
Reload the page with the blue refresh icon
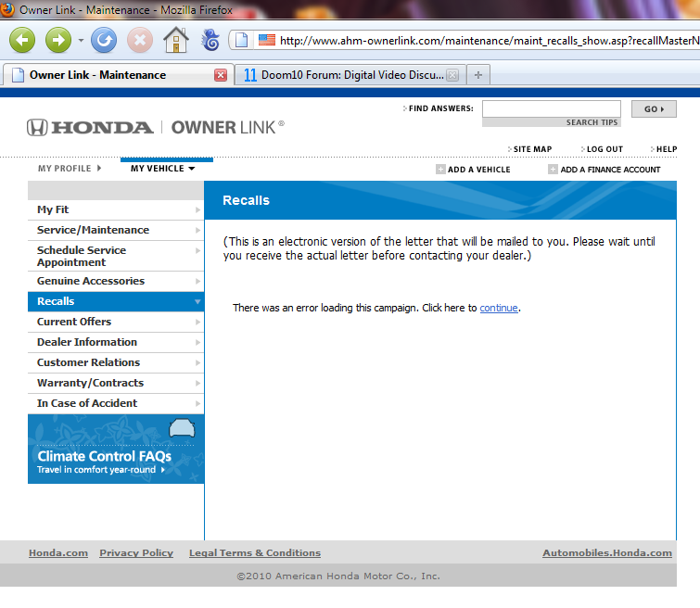coord(104,40)
